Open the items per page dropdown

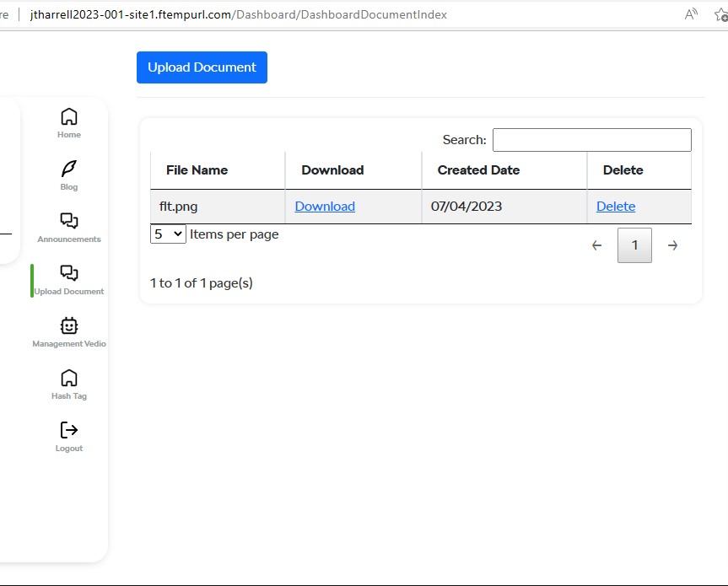tap(168, 234)
